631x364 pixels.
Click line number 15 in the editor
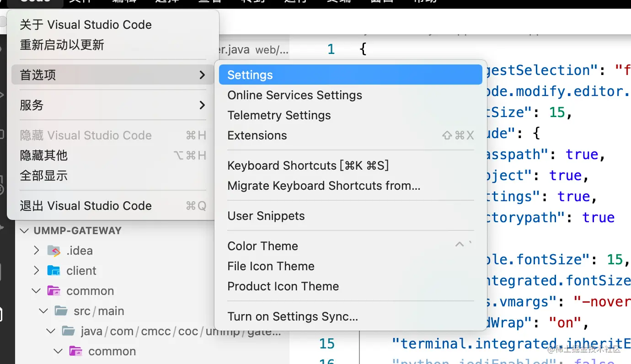tap(327, 343)
